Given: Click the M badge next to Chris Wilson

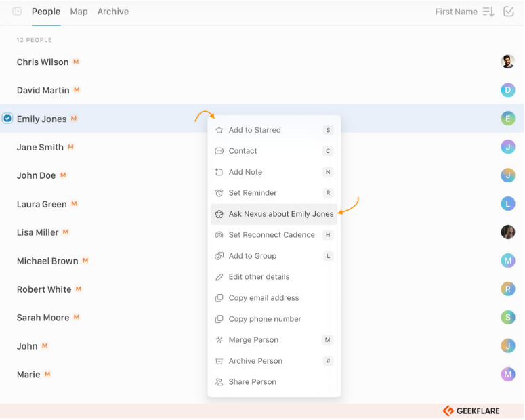Looking at the screenshot, I should click(76, 61).
